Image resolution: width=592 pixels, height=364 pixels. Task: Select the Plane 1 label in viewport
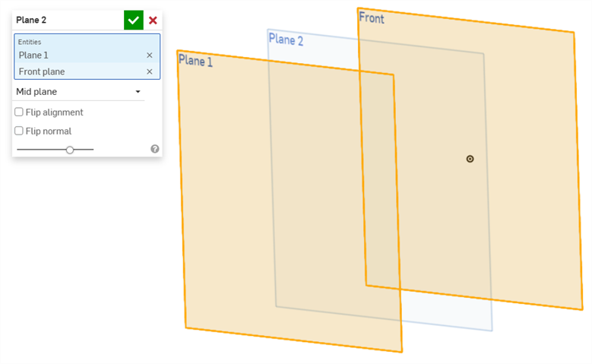(x=195, y=61)
